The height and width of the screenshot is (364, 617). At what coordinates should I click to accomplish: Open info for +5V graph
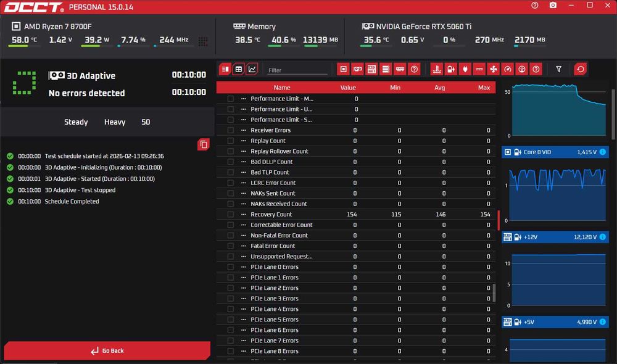(602, 322)
